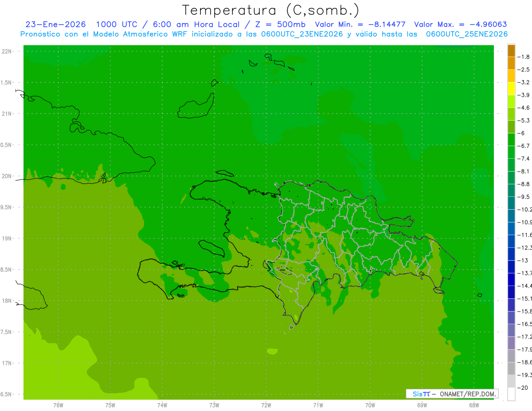Click the "-8.1" legend value

524,171
